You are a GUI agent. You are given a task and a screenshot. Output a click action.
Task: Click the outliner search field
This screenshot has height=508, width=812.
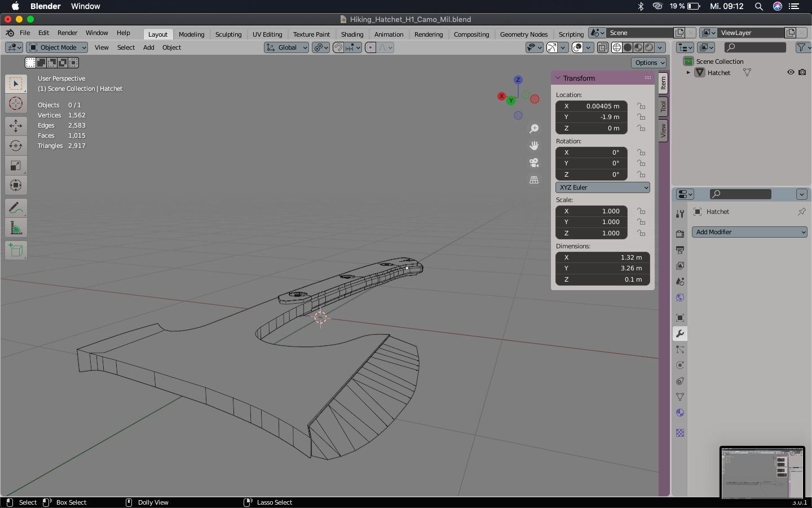(755, 47)
